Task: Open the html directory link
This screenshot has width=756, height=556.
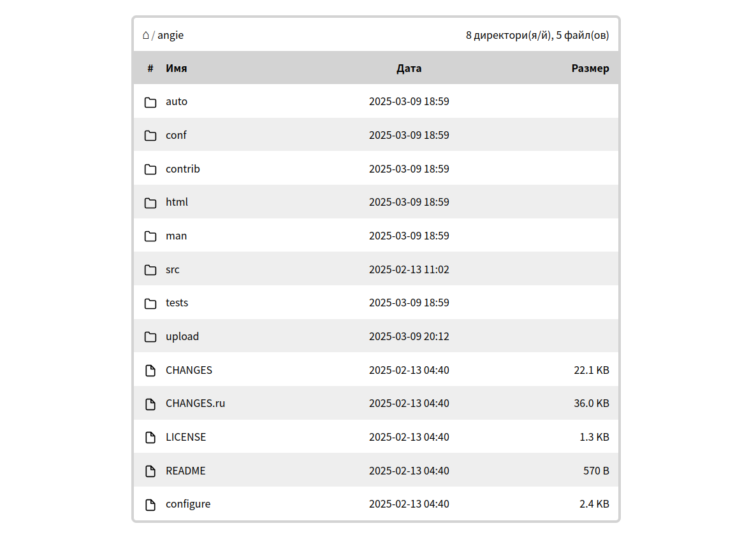Action: [177, 202]
